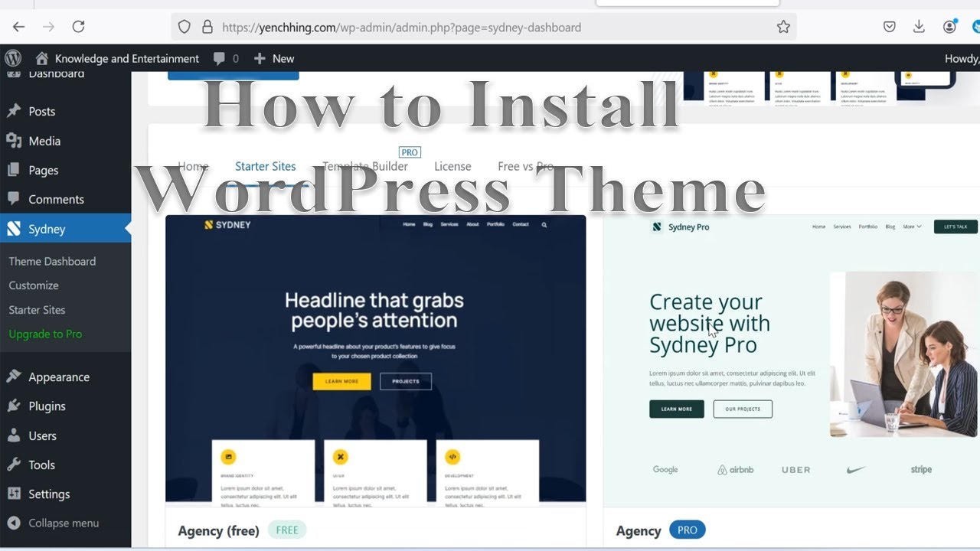The height and width of the screenshot is (551, 980).
Task: Reload the page with the refresh icon
Action: point(78,27)
